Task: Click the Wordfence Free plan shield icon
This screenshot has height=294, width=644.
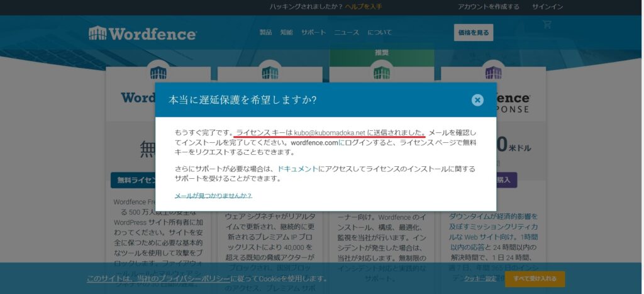Action: click(x=158, y=73)
